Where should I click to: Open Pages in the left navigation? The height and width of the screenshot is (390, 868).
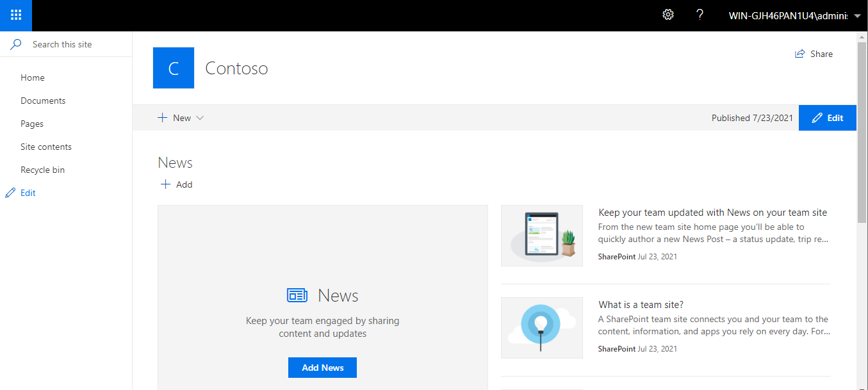tap(32, 124)
